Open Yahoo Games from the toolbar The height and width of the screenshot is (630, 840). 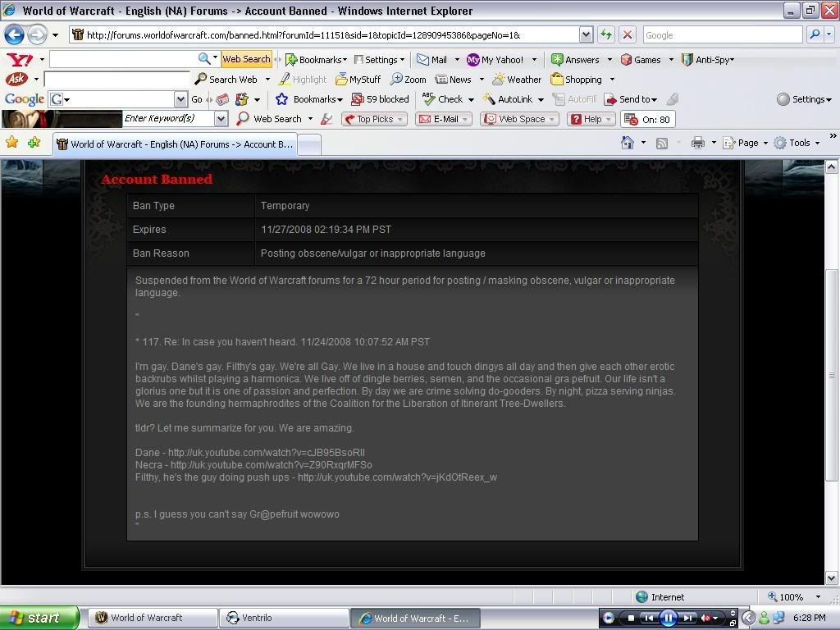(x=640, y=59)
